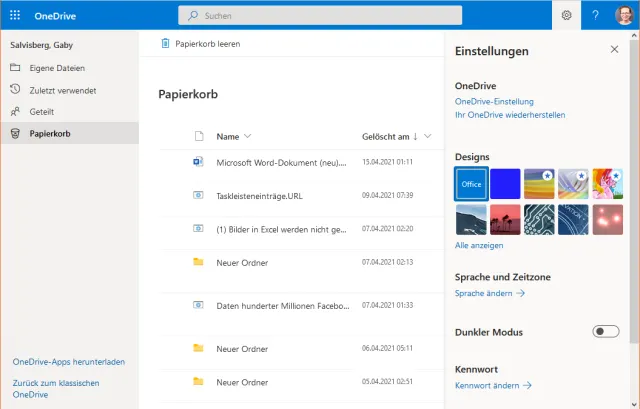The image size is (640, 409).
Task: Open the Gelöscht am column dropdown
Action: click(429, 136)
